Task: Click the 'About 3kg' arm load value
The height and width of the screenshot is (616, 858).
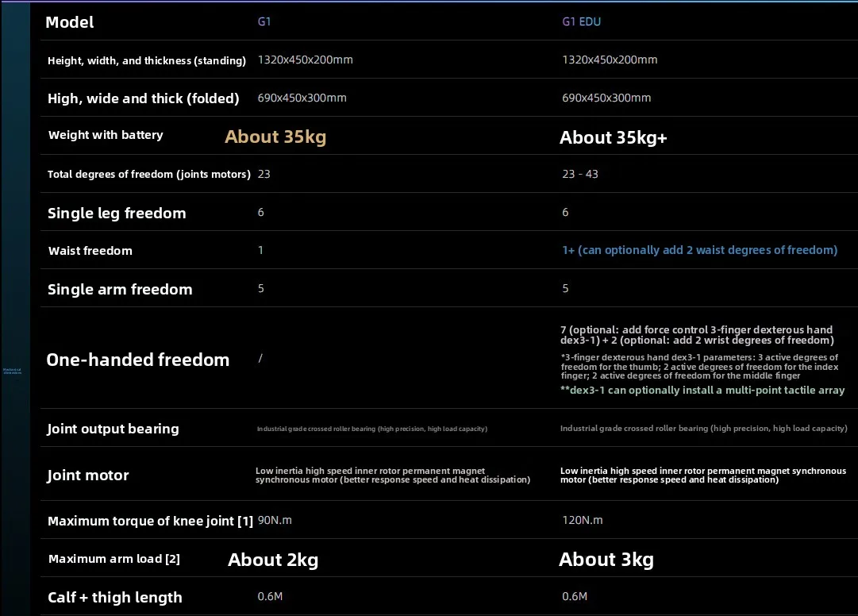Action: (606, 559)
